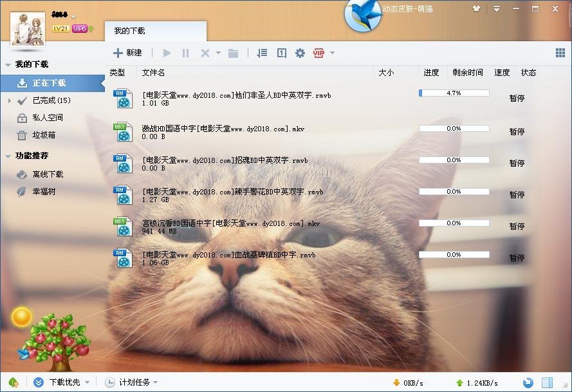This screenshot has height=392, width=572.
Task: Click MKV file icon of 激战 task
Action: tap(123, 132)
